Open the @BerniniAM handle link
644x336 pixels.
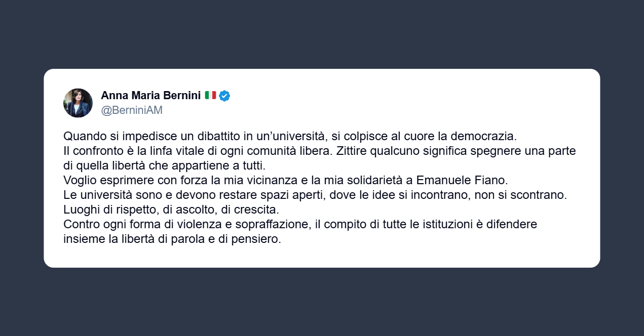point(132,110)
